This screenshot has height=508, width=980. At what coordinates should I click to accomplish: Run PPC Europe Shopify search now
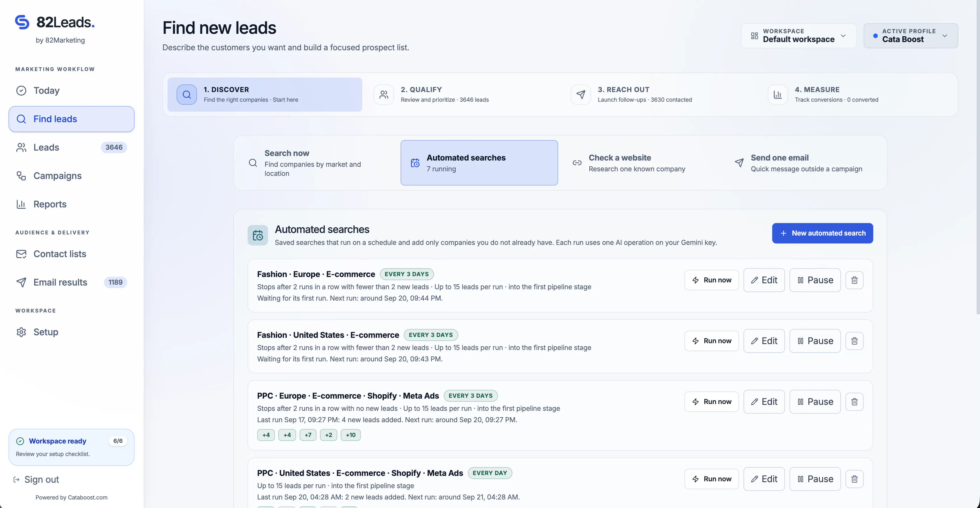click(711, 402)
